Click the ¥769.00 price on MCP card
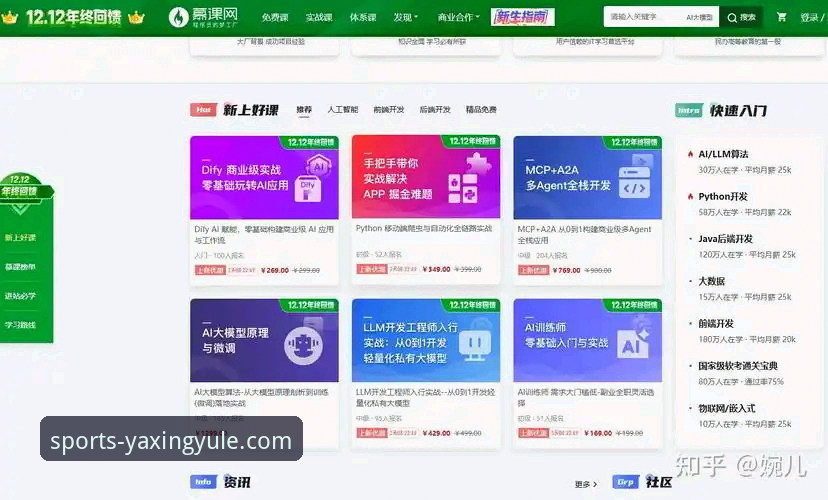The image size is (828, 500). point(567,270)
